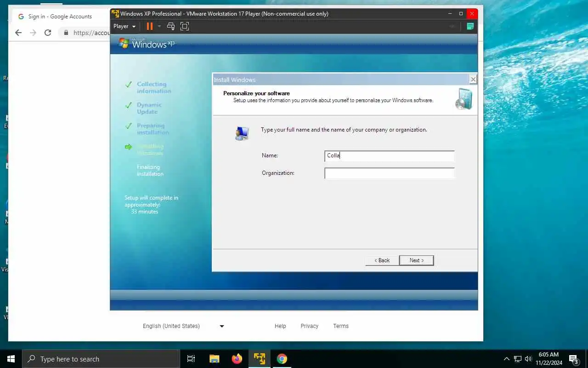Open the volume control in system tray
This screenshot has height=368, width=588.
coord(528,359)
